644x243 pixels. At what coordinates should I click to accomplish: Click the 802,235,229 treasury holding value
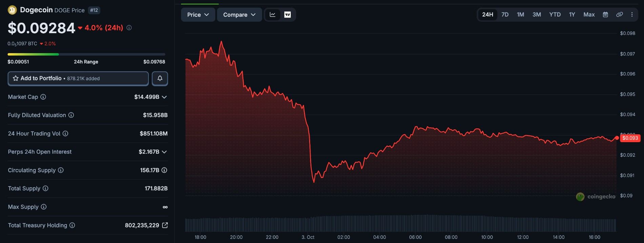(142, 225)
